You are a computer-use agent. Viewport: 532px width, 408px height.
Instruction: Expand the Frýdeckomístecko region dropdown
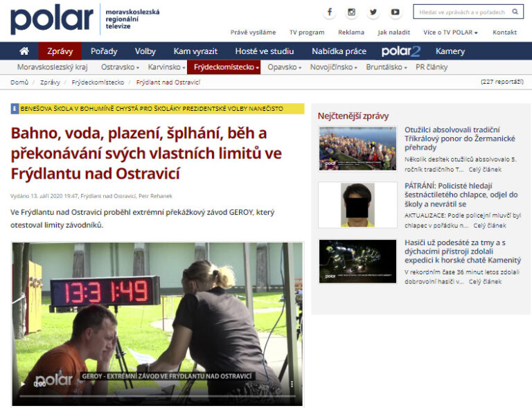(x=227, y=67)
